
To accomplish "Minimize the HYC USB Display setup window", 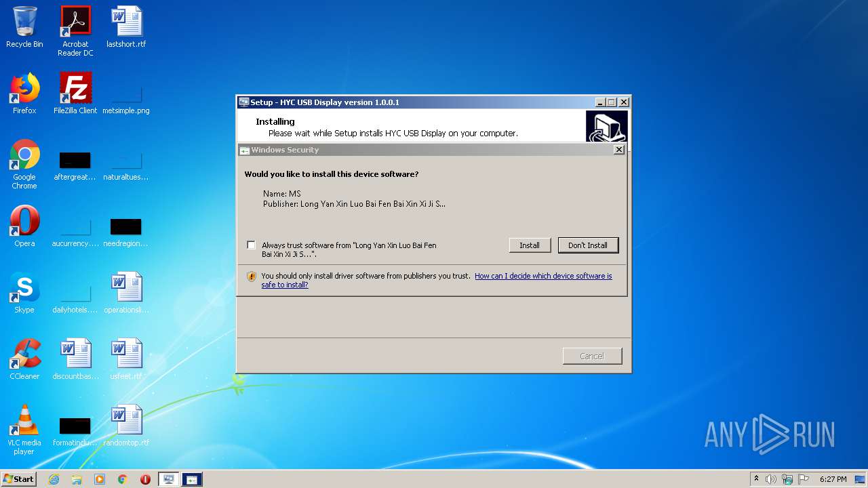I will coord(600,102).
